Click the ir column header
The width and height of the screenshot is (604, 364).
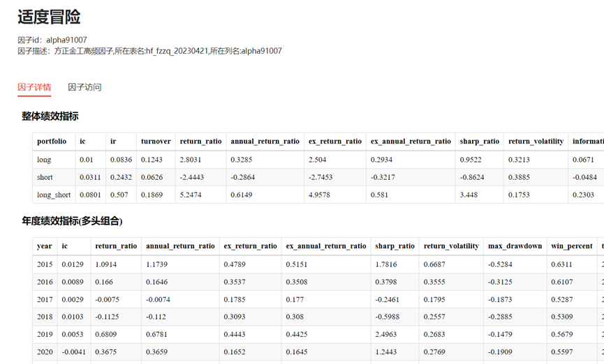click(x=113, y=141)
